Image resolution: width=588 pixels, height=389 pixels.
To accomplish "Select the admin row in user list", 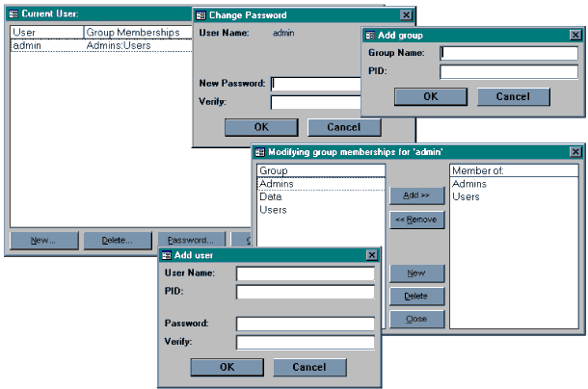I will [101, 45].
